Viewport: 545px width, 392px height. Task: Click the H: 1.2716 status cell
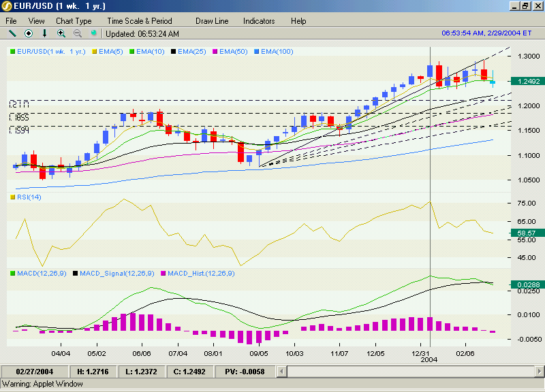click(93, 372)
